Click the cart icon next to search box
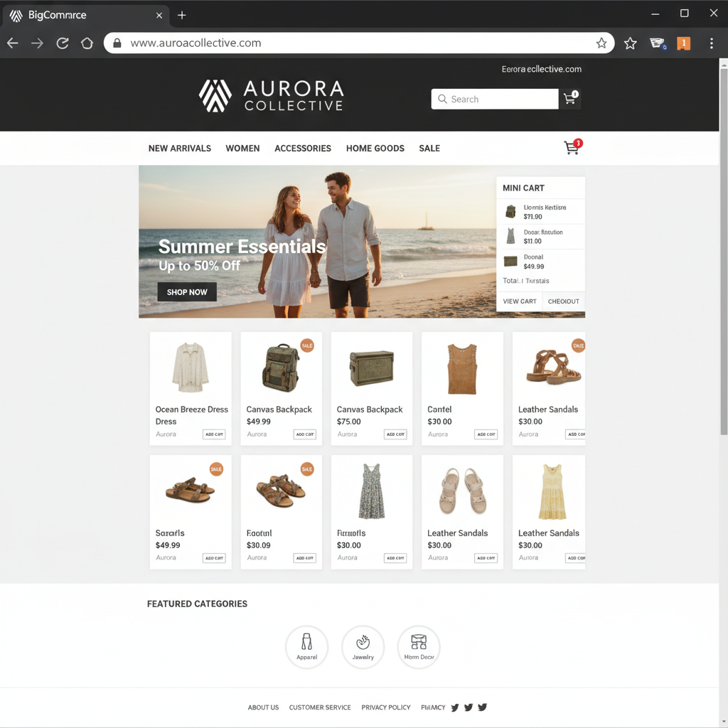728x728 pixels. [570, 98]
